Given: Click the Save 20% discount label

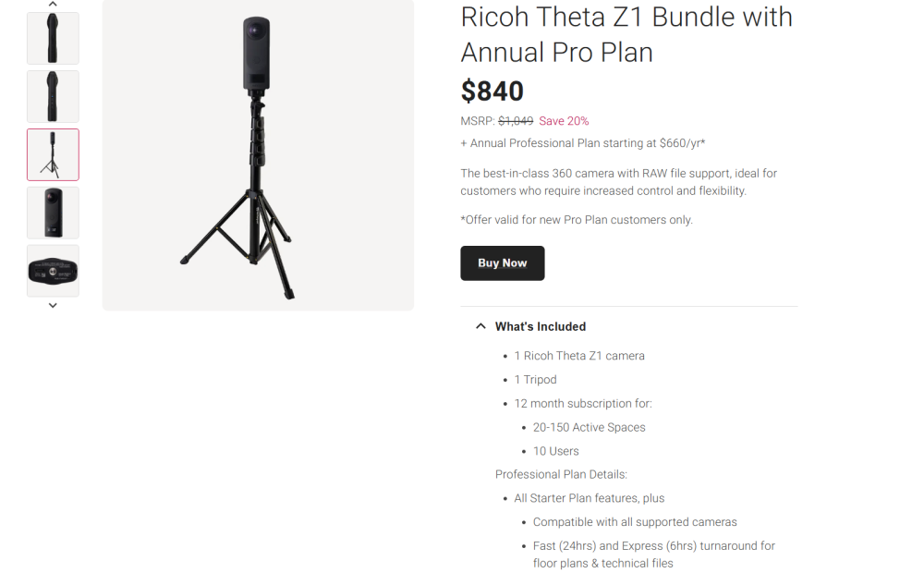Looking at the screenshot, I should (564, 121).
